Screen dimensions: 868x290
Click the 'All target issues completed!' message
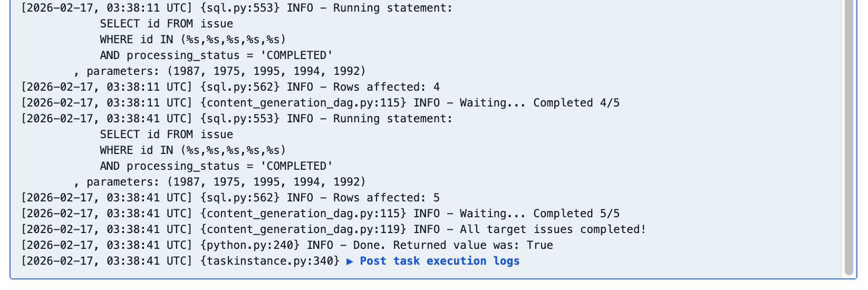click(x=552, y=230)
